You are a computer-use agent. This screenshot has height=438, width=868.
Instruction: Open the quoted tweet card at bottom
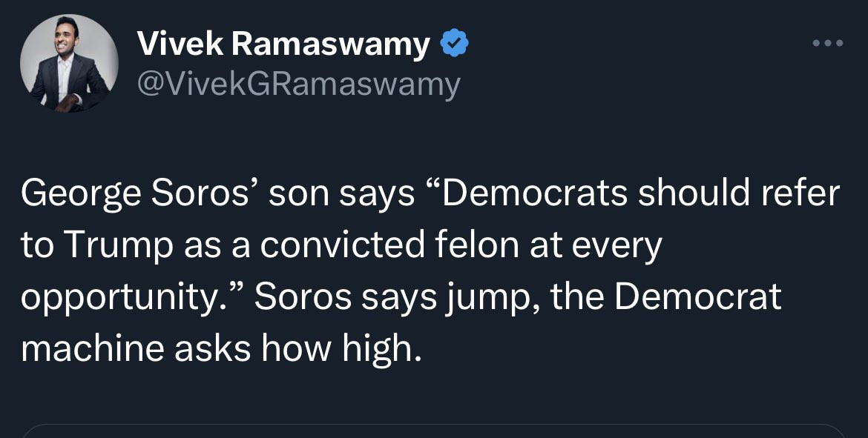pyautogui.click(x=434, y=431)
